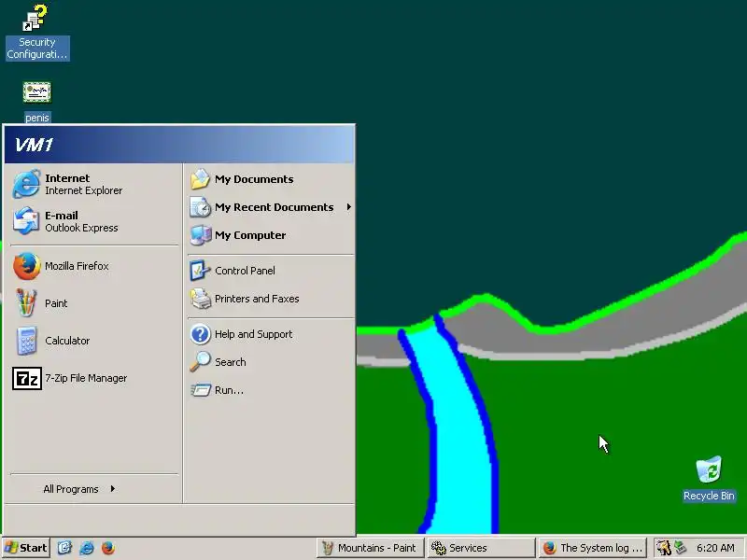Open Printers and Faxes
The image size is (747, 560).
pyautogui.click(x=271, y=299)
